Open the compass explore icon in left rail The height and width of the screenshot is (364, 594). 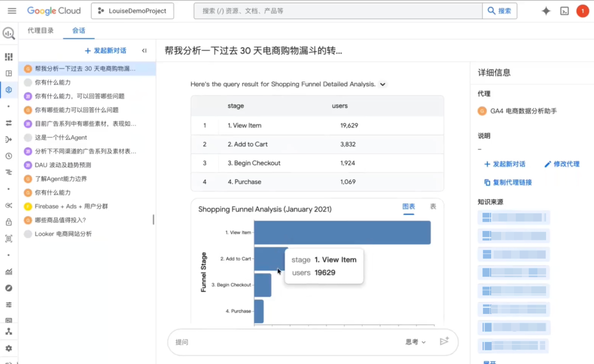click(9, 288)
